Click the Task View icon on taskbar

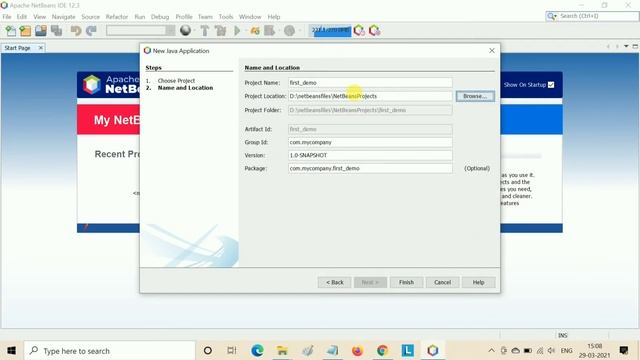pyautogui.click(x=232, y=351)
